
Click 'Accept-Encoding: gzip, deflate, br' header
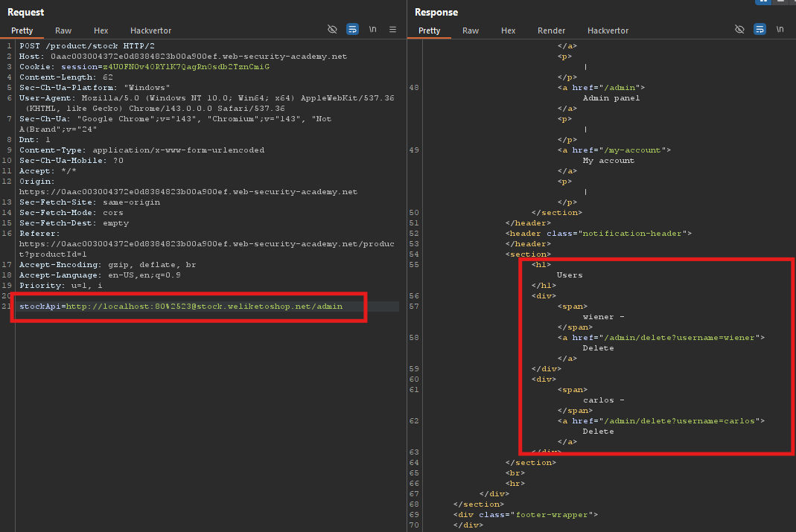point(108,265)
